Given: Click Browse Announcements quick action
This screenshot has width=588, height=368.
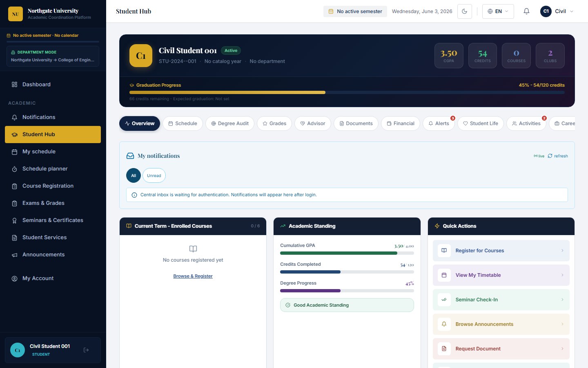Looking at the screenshot, I should 501,324.
